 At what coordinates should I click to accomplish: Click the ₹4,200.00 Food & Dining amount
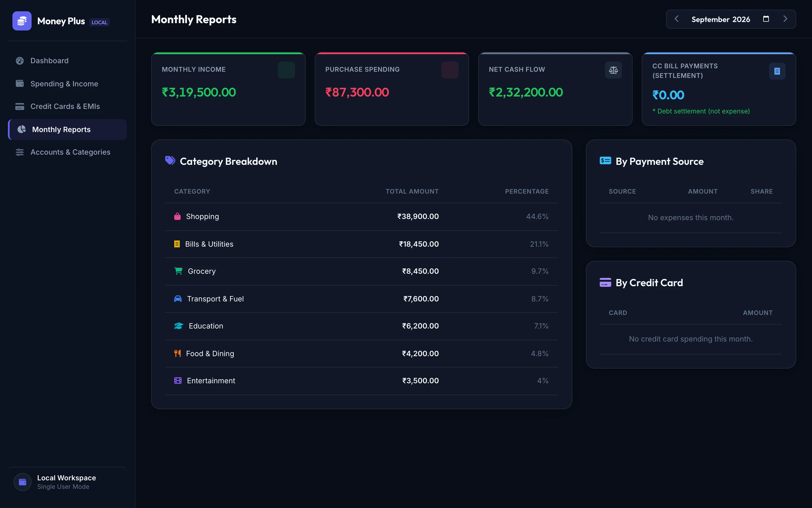(420, 353)
